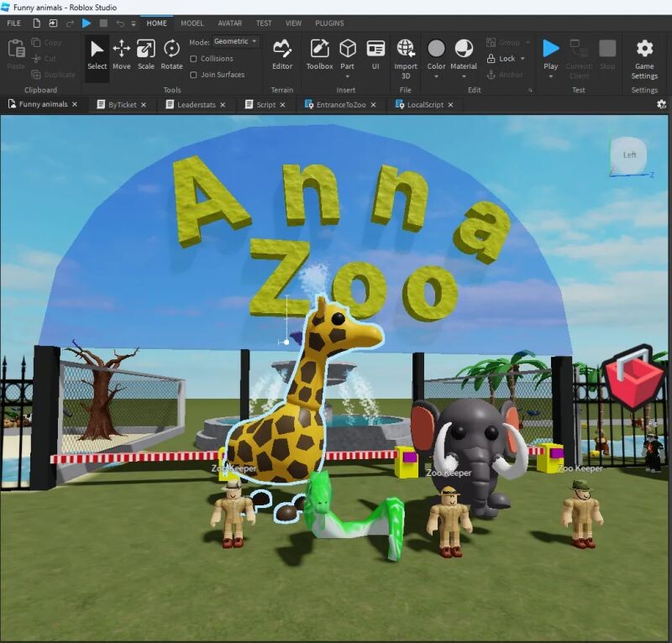672x643 pixels.
Task: Pick the Color swatch in Edit
Action: pos(436,49)
